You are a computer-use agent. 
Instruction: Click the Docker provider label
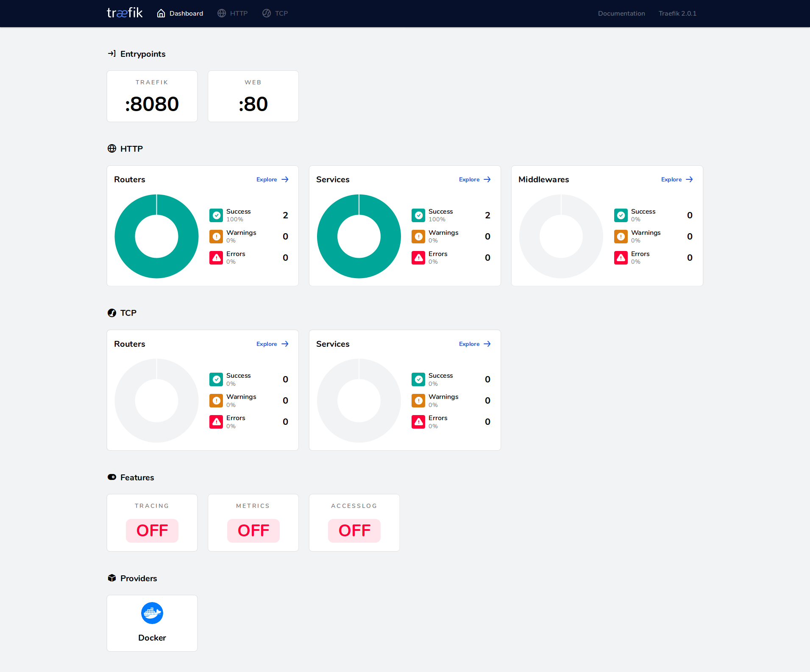(x=152, y=638)
